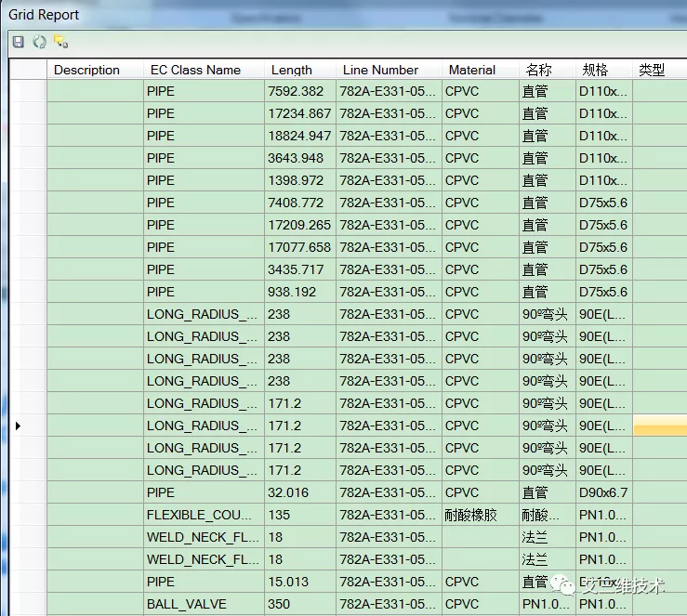Screen dimensions: 687x616
Task: Click the 名称 column header
Action: tap(539, 70)
